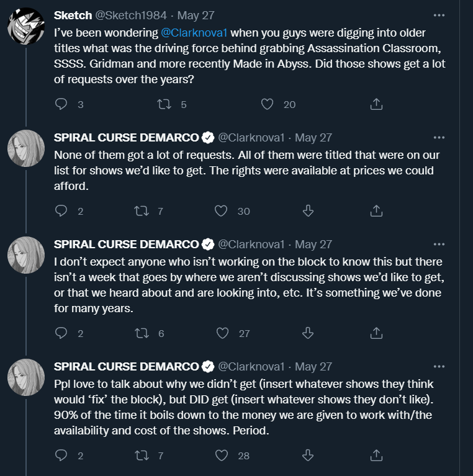
Task: Retweet the 'isn't a week' tweet
Action: click(x=142, y=333)
